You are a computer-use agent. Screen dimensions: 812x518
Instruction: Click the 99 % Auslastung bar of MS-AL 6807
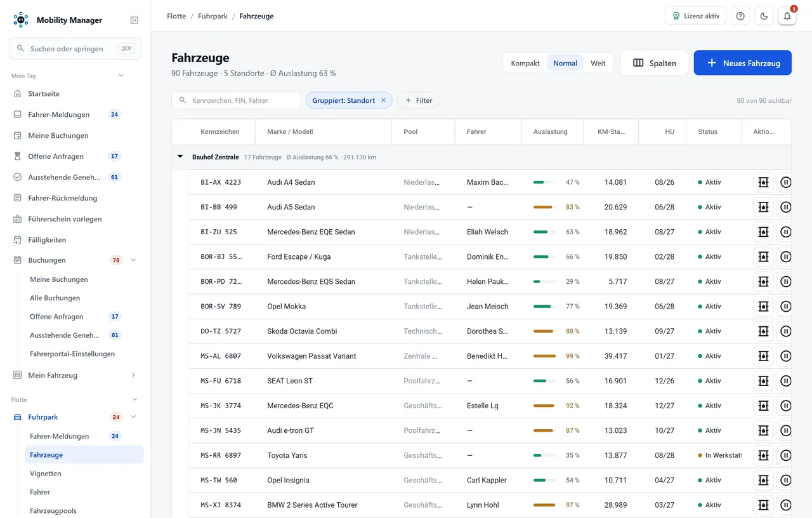[x=544, y=356]
